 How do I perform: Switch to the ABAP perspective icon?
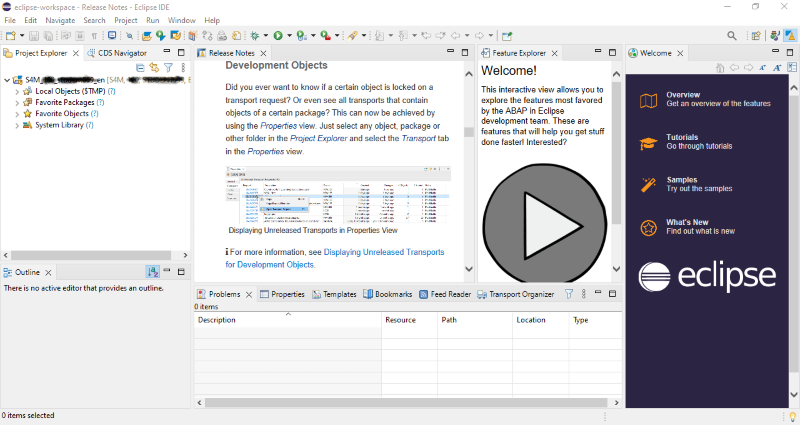tap(790, 36)
